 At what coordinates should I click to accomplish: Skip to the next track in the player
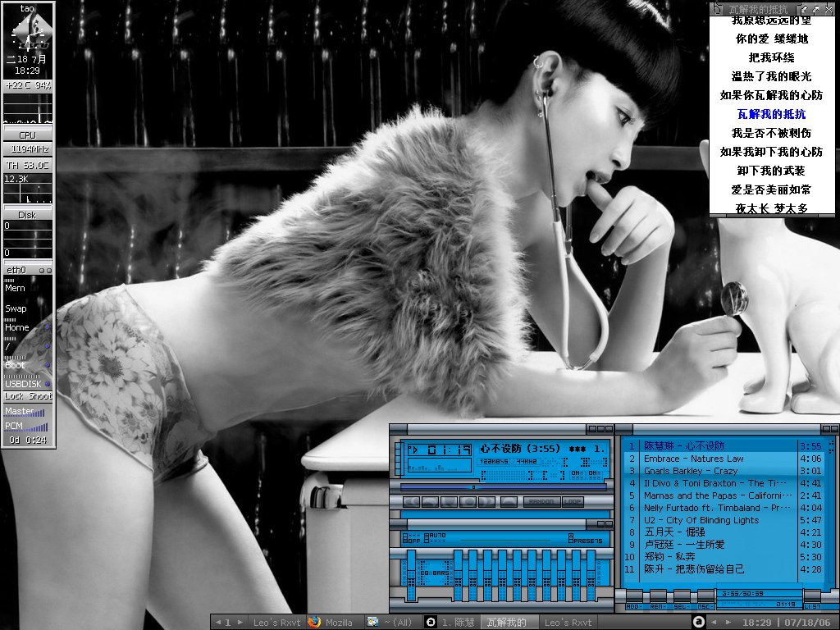pos(486,502)
